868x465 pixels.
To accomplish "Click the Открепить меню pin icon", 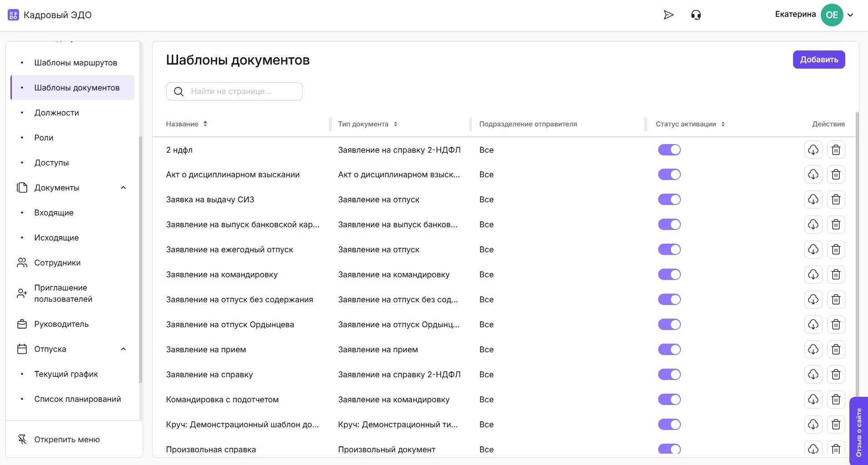I will [22, 439].
